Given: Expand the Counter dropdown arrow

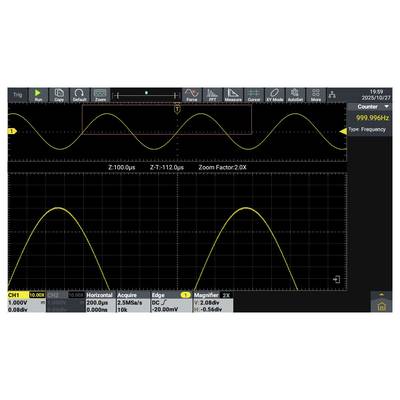Looking at the screenshot, I should tap(387, 107).
